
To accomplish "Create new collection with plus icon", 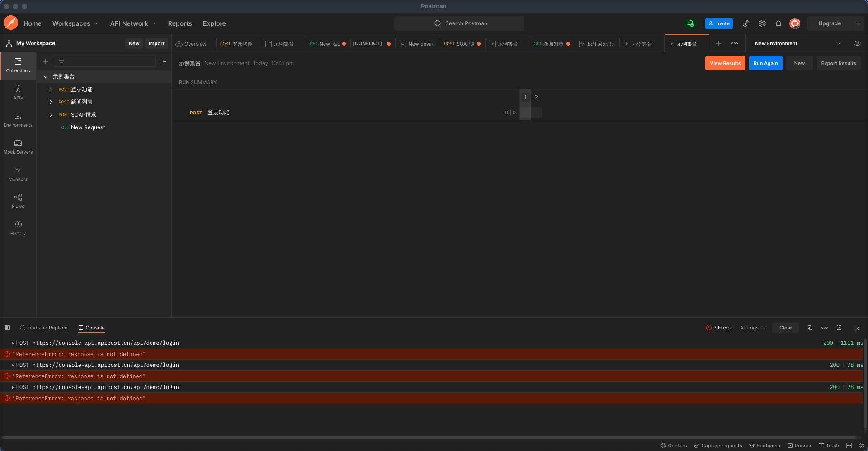I will point(46,61).
